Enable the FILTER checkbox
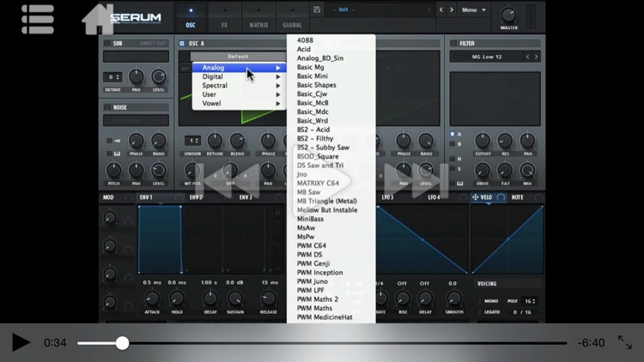 [453, 43]
